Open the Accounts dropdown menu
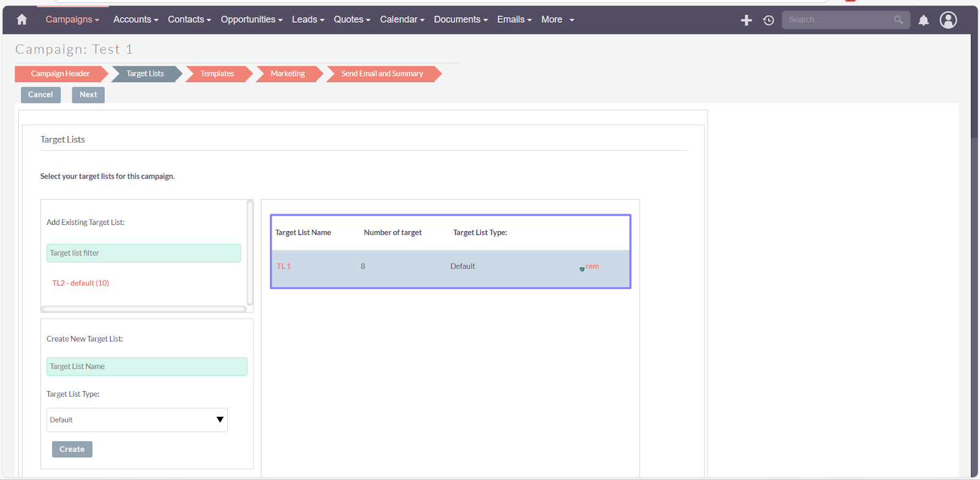Viewport: 980px width, 480px height. click(x=135, y=20)
